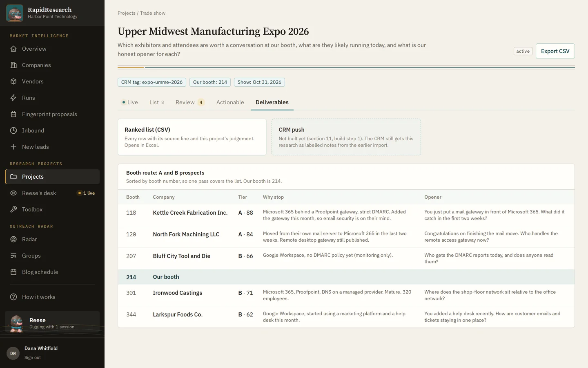Click the CRM push card

[x=346, y=137]
